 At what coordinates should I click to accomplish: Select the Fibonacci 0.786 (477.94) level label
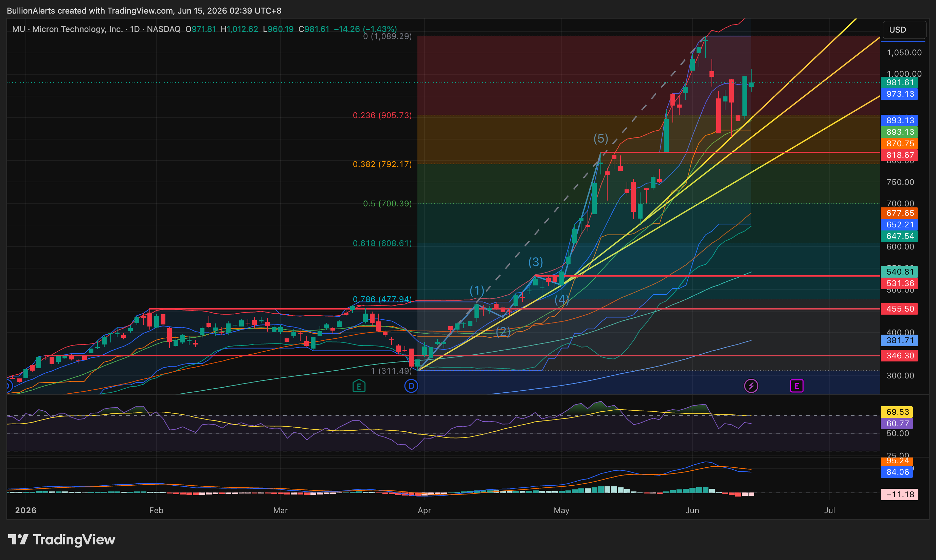tap(382, 299)
